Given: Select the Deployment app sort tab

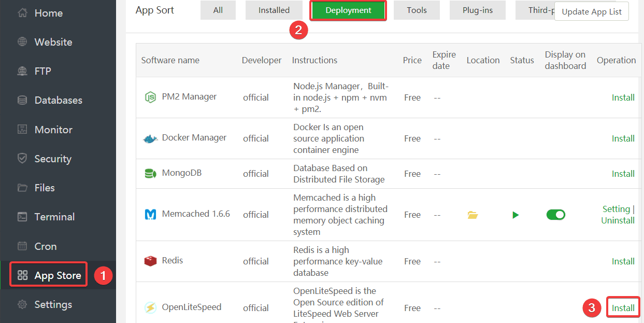Looking at the screenshot, I should (x=348, y=10).
